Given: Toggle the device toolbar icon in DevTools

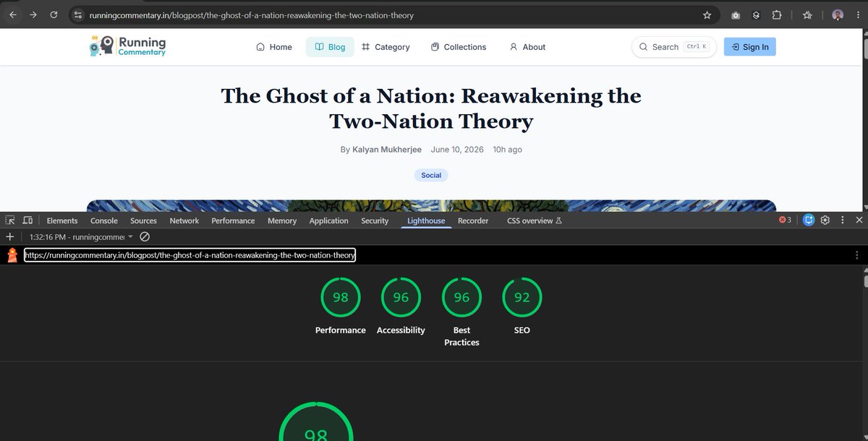Looking at the screenshot, I should click(27, 220).
